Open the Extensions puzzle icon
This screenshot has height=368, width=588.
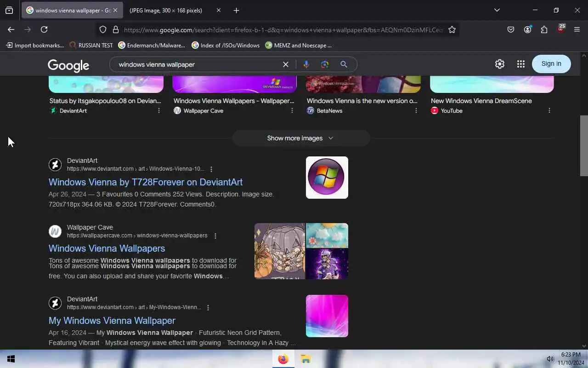pos(544,29)
